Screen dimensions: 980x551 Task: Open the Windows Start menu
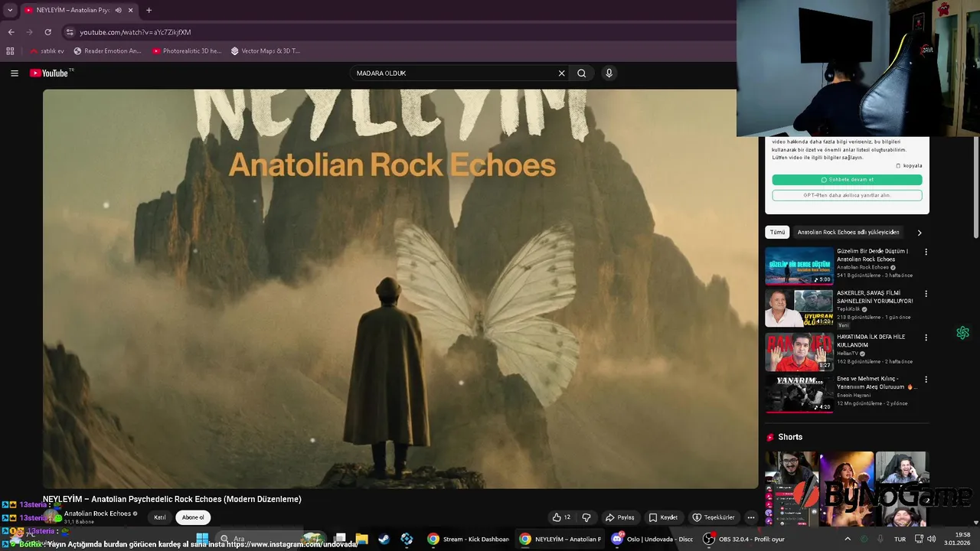(202, 539)
